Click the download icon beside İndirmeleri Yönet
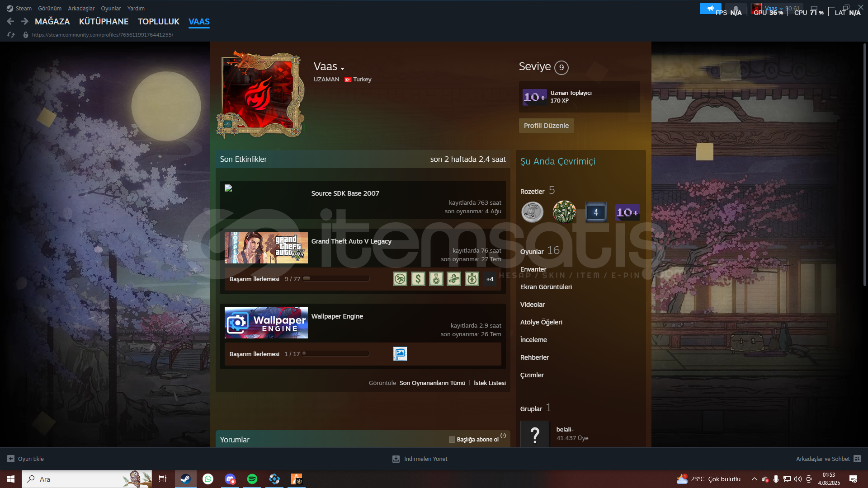 point(396,459)
